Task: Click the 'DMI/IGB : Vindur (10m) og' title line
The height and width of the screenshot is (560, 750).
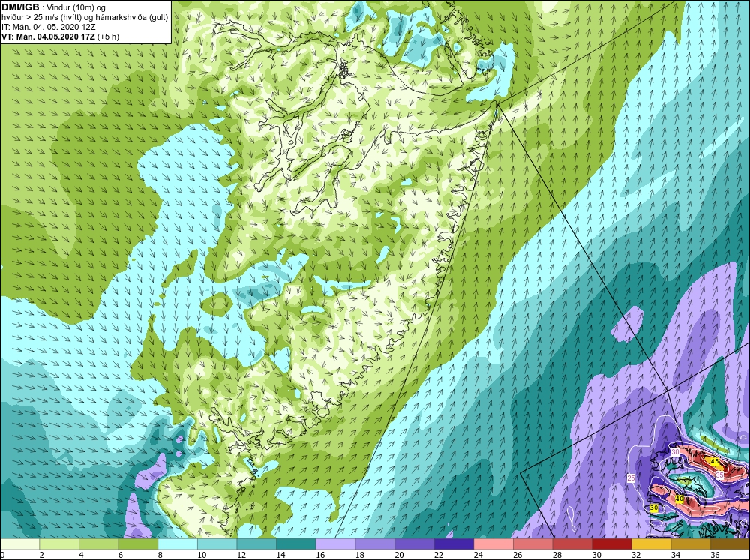Action: click(53, 7)
